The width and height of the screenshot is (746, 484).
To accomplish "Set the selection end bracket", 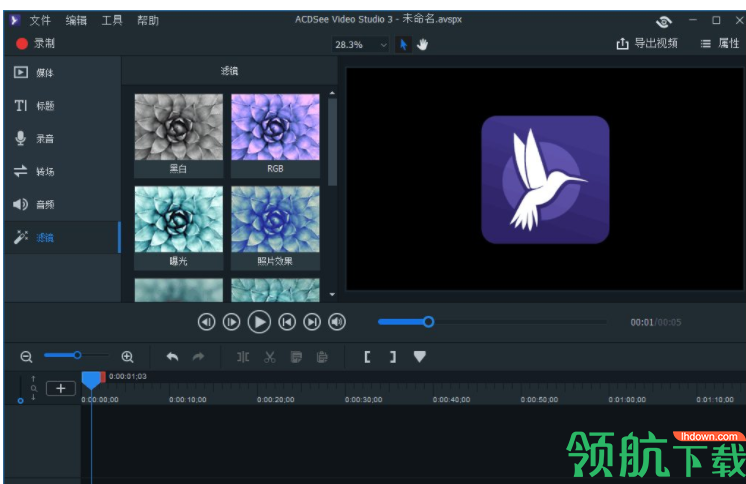I will click(393, 356).
